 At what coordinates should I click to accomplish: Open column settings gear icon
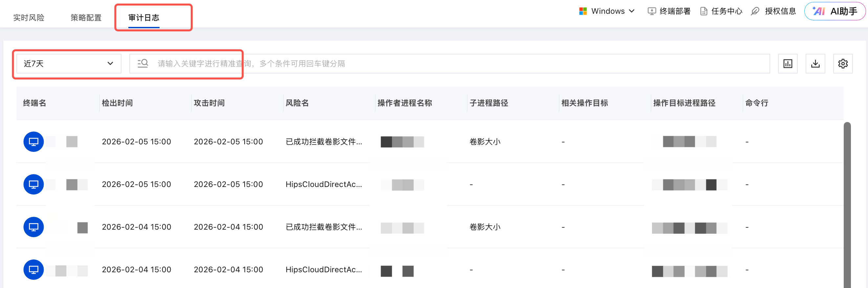coord(843,64)
